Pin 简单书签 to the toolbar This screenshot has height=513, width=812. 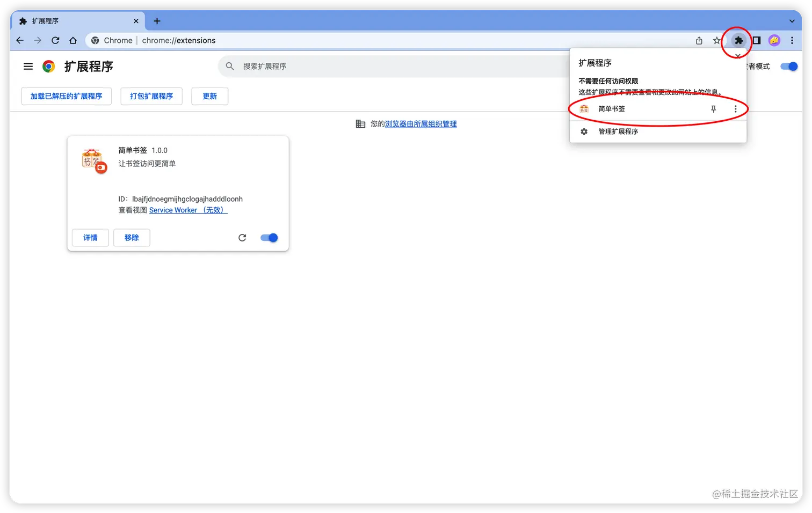[x=714, y=109]
